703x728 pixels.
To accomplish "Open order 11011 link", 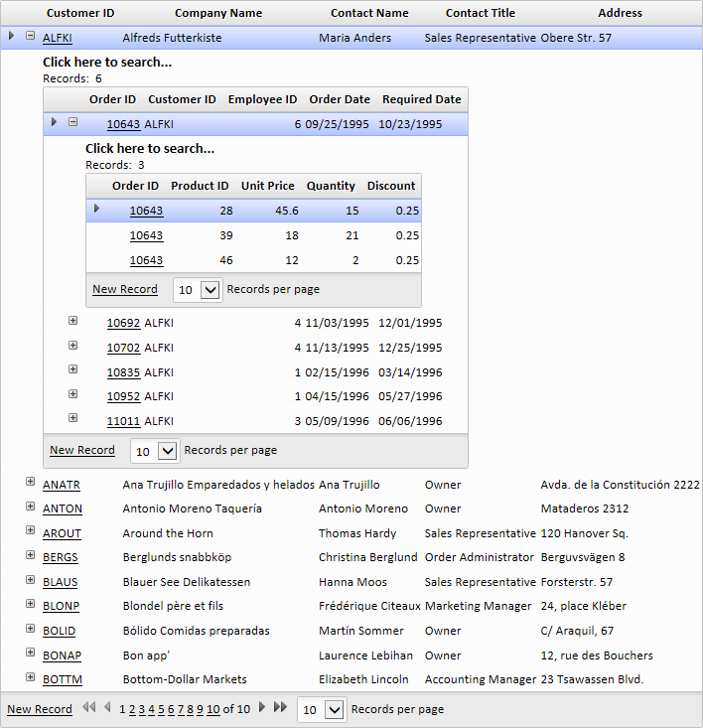I will (123, 421).
